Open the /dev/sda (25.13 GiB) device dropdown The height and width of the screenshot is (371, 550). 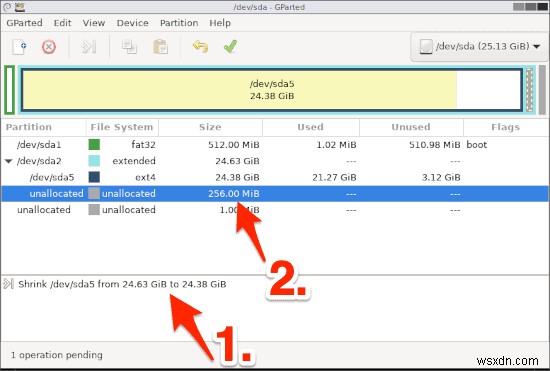pyautogui.click(x=479, y=46)
